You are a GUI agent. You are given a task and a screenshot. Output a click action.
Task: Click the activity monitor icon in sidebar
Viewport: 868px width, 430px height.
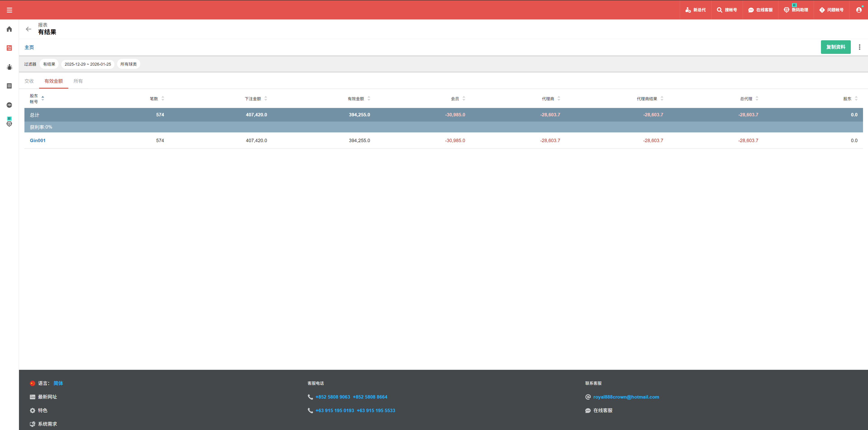pyautogui.click(x=9, y=105)
